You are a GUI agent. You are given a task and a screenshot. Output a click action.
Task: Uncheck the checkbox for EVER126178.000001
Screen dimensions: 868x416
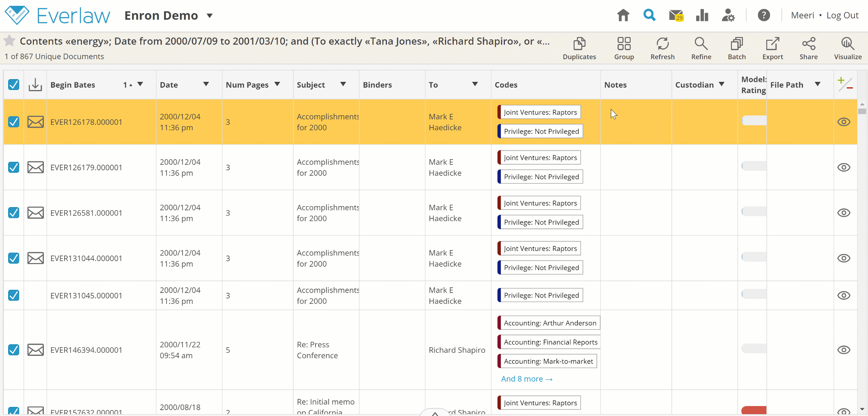tap(14, 122)
